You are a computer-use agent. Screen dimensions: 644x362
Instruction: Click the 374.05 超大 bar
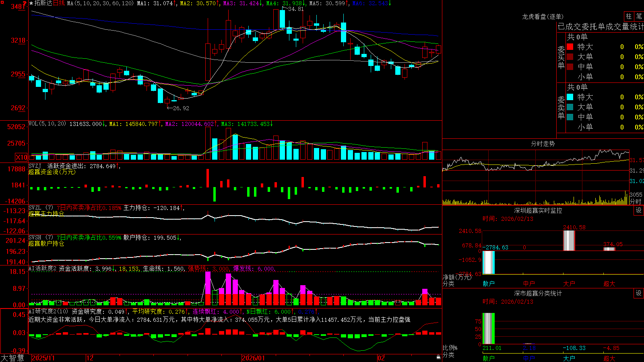(609, 249)
